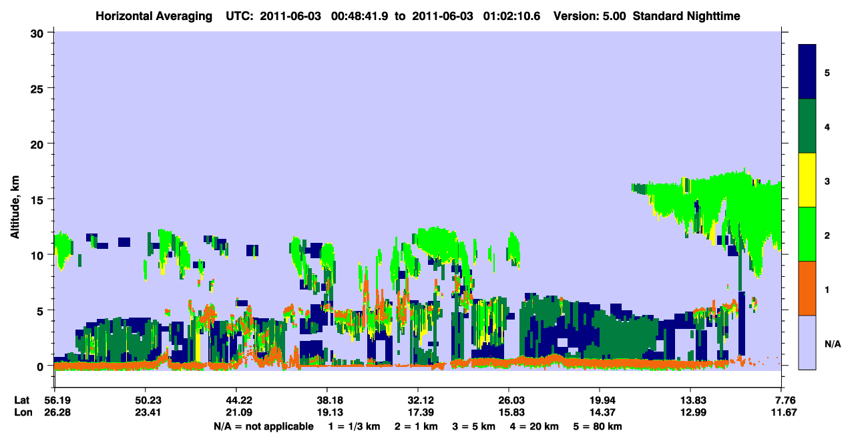Viewport: 868px width, 445px height.
Task: Click legend text 'N/A = not applicable'
Action: pyautogui.click(x=264, y=426)
